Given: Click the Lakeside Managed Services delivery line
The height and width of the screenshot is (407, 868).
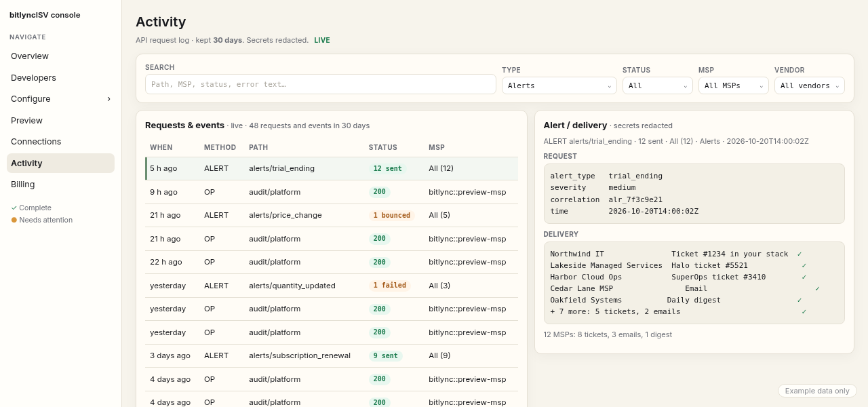Looking at the screenshot, I should (x=678, y=266).
